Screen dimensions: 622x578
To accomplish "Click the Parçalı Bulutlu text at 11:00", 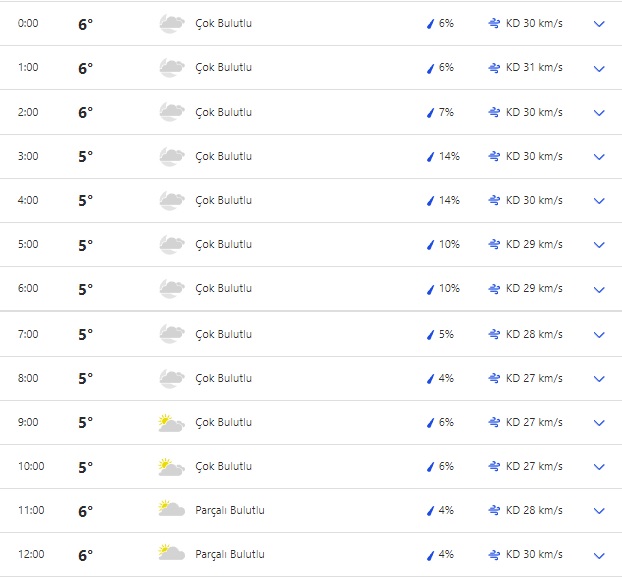I will [230, 511].
